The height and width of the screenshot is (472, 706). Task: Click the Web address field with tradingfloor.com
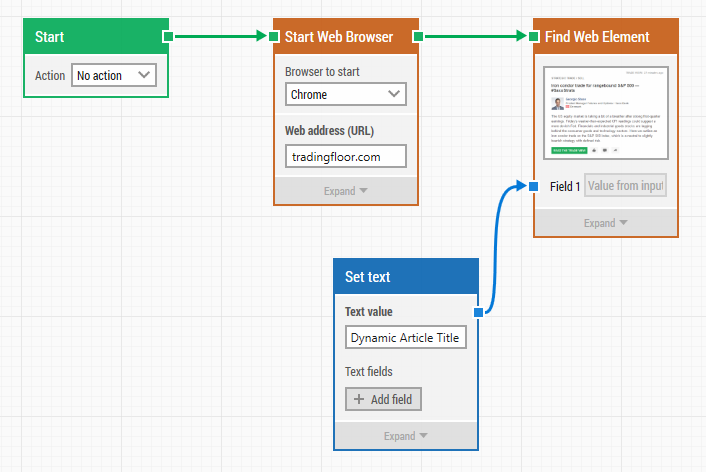point(345,156)
